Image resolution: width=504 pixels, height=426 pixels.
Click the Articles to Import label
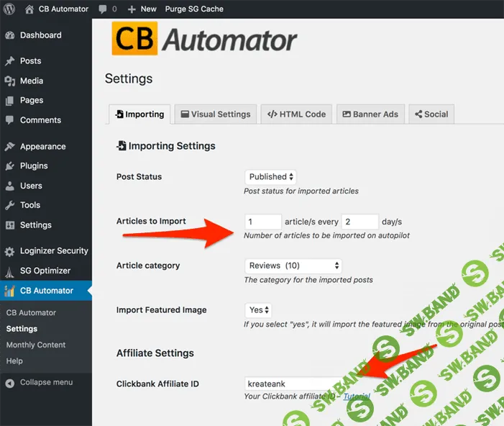click(151, 221)
